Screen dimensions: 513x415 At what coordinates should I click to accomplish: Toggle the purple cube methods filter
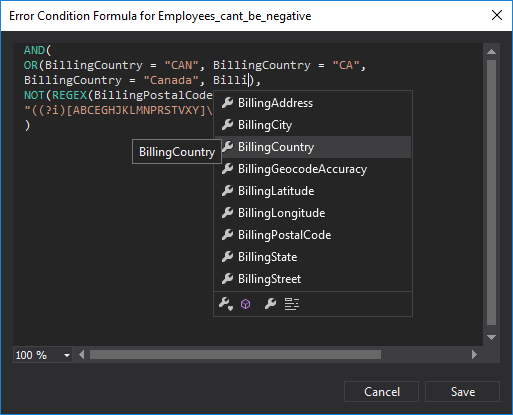pyautogui.click(x=246, y=304)
